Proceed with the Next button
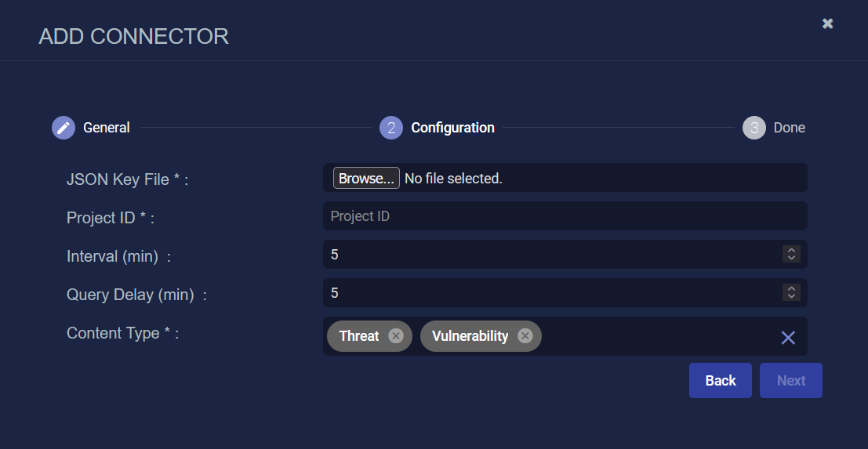The image size is (868, 449). click(x=791, y=380)
